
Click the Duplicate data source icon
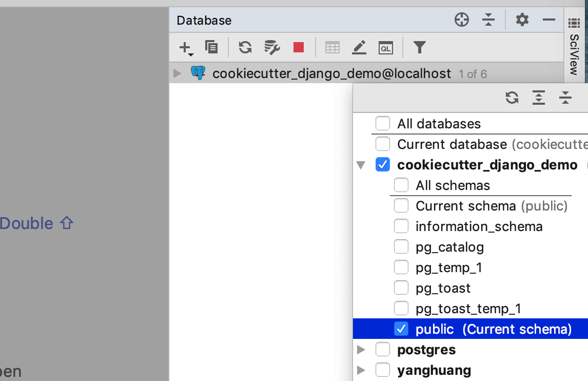coord(211,47)
